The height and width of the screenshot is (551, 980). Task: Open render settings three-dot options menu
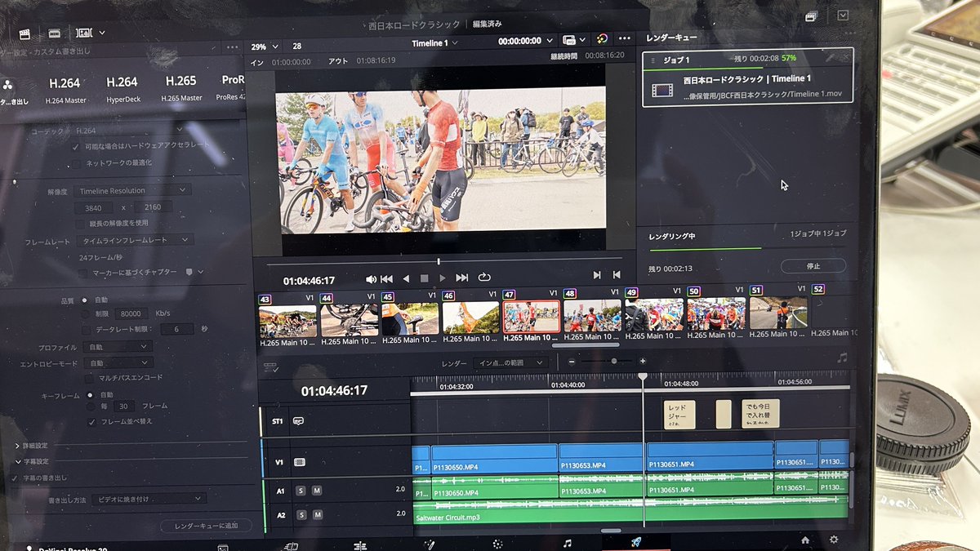[233, 48]
